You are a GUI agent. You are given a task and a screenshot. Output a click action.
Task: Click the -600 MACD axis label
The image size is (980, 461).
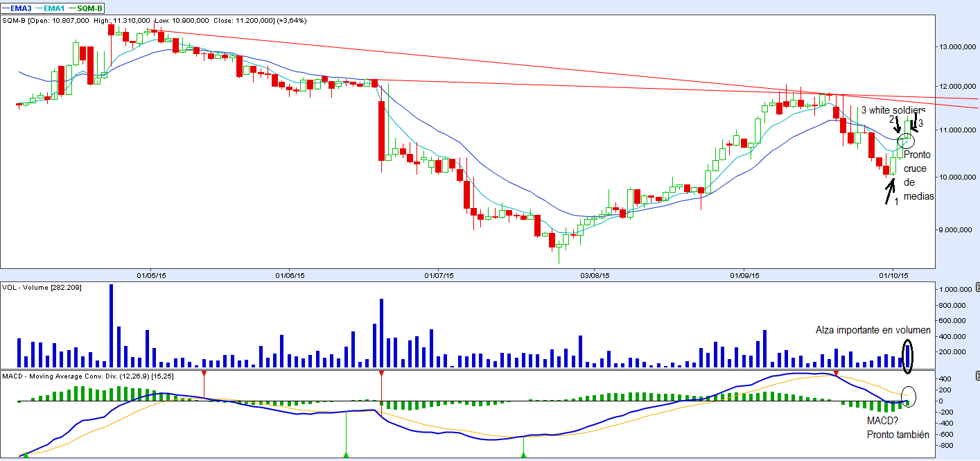tap(947, 435)
